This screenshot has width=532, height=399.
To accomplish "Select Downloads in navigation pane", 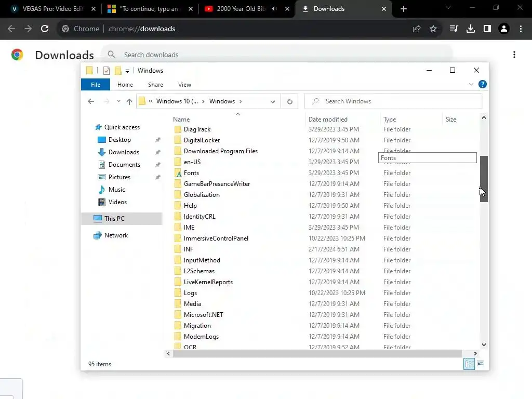I will tap(124, 152).
